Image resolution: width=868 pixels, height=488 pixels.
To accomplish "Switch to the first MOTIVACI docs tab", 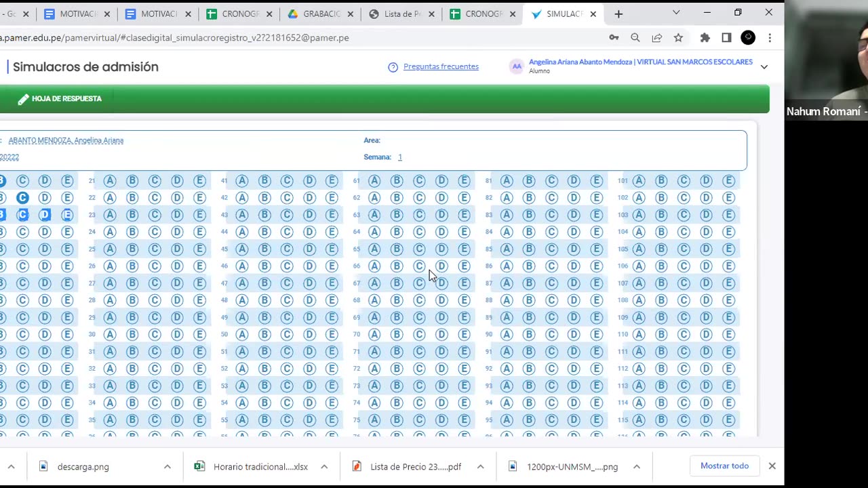I will click(75, 14).
